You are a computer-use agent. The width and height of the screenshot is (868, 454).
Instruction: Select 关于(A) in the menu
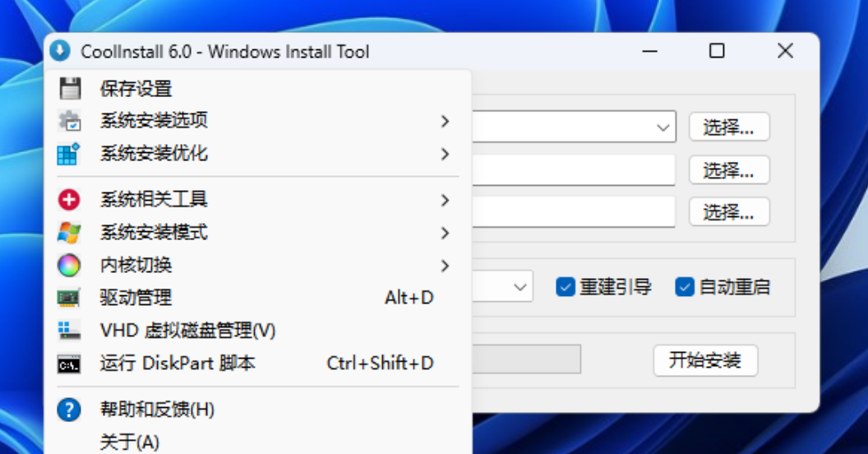258,442
